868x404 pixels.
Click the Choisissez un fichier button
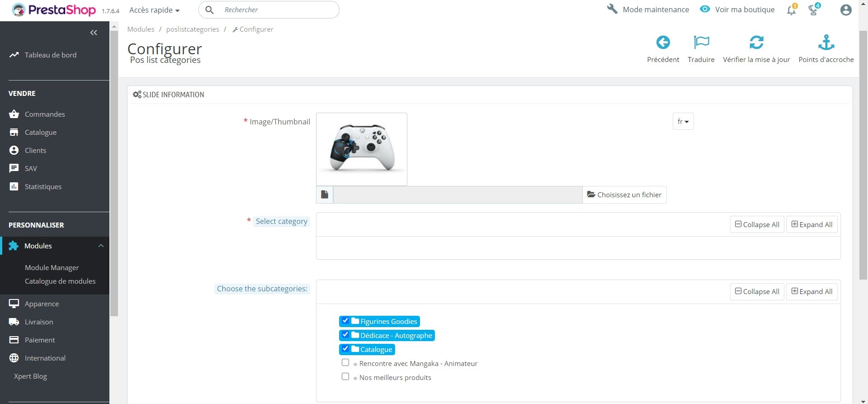pos(624,195)
